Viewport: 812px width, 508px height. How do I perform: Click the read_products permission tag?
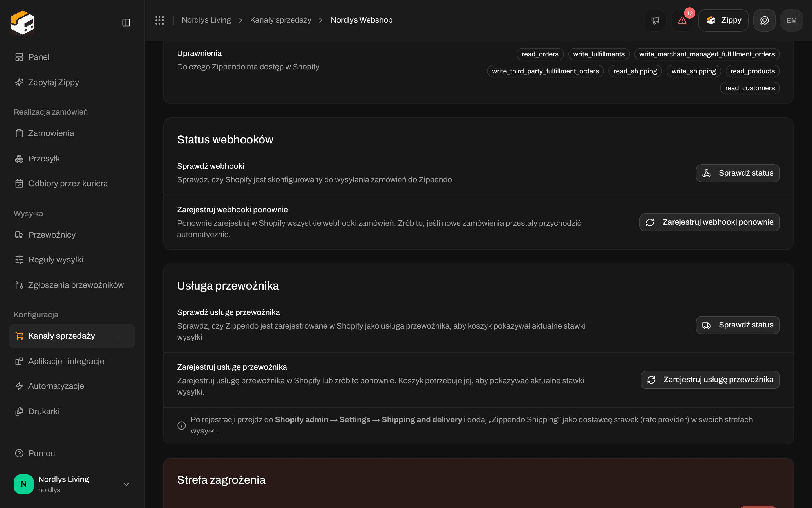(x=752, y=71)
